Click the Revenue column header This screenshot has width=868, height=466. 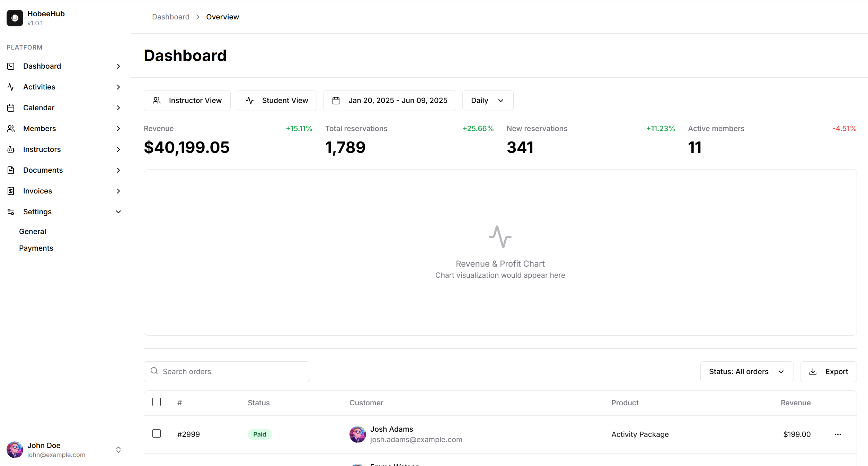(796, 403)
